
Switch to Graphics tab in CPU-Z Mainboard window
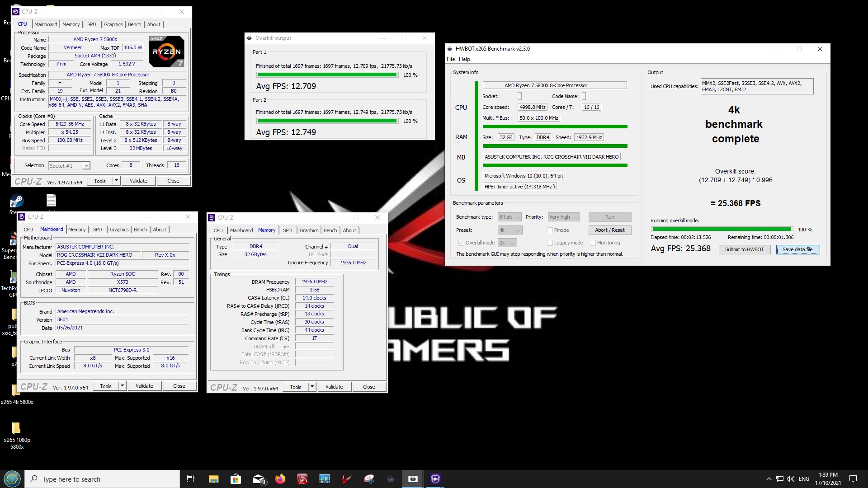point(119,230)
